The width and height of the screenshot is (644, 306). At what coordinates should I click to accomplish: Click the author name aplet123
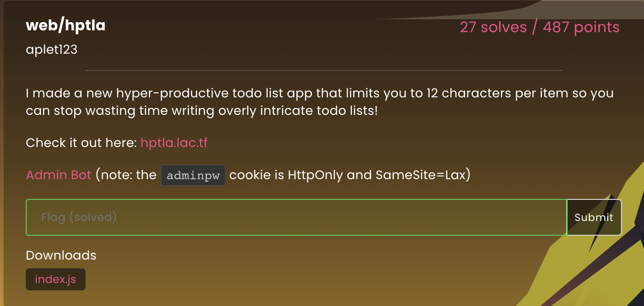[x=52, y=49]
